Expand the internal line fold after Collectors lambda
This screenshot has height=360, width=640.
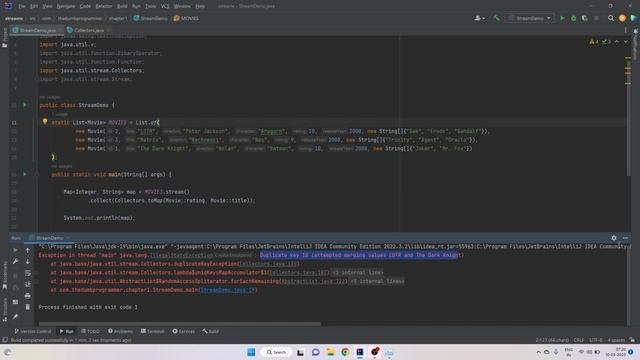[x=357, y=273]
